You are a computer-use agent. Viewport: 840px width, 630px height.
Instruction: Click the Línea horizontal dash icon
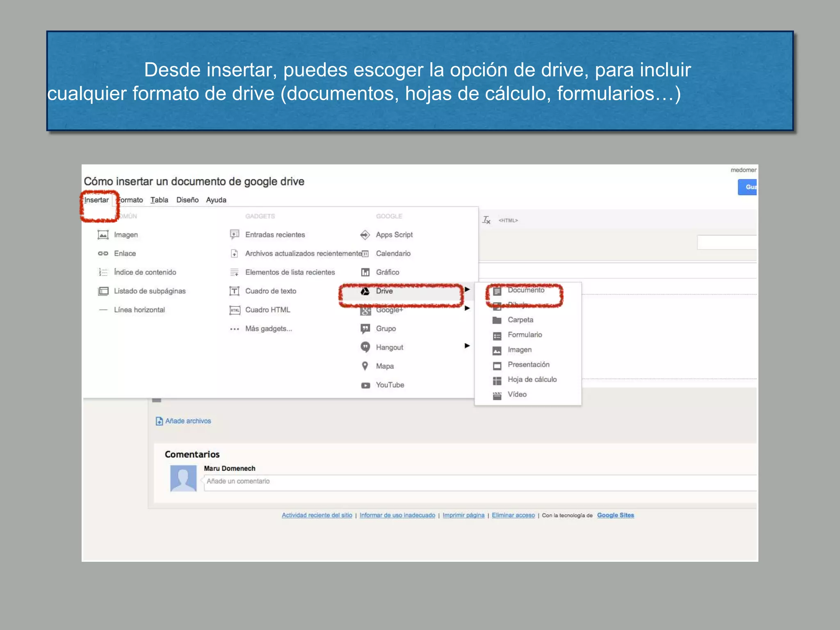click(103, 310)
